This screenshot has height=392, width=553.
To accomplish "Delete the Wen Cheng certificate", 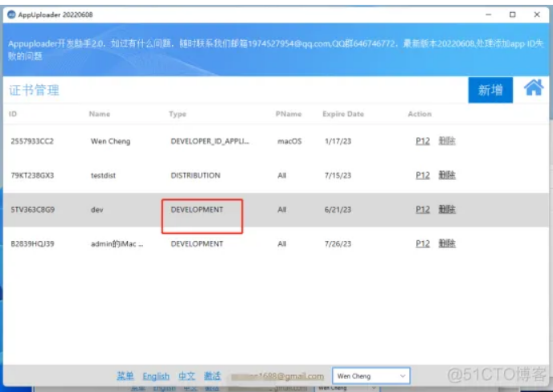I will pyautogui.click(x=447, y=141).
